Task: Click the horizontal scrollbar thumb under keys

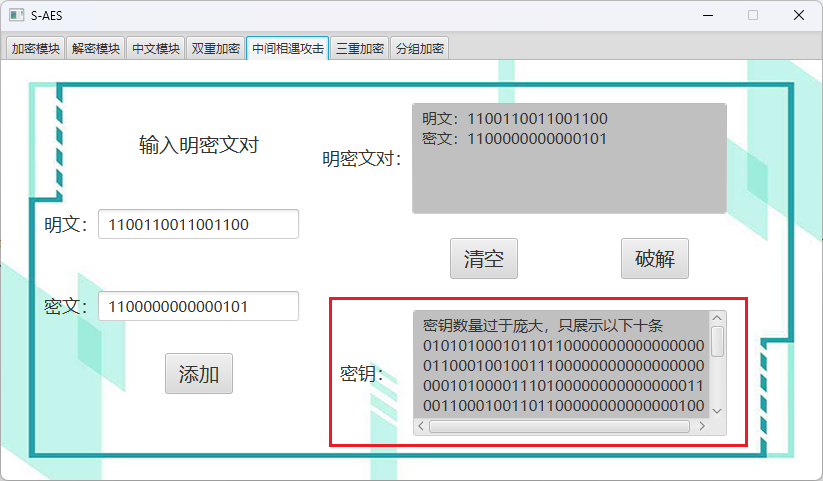Action: [x=558, y=427]
